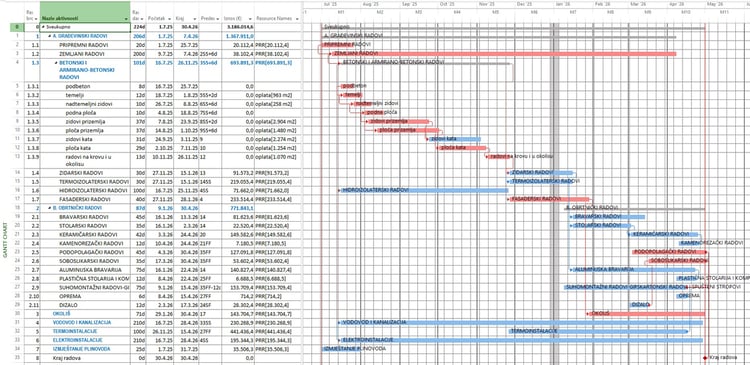Select the 'zidovi kata' task name
The image size is (750, 365).
[79, 139]
